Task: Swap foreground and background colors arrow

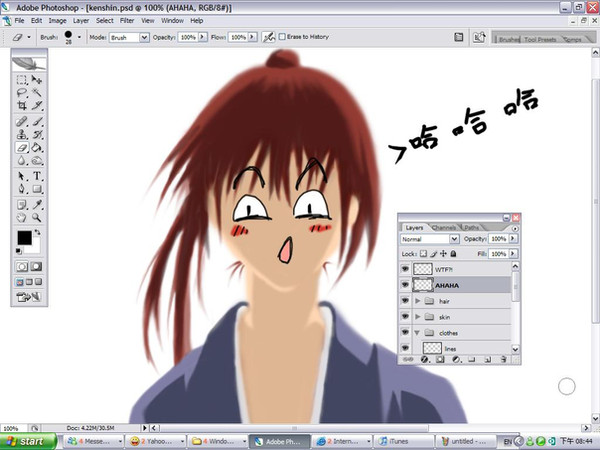Action: [x=38, y=232]
